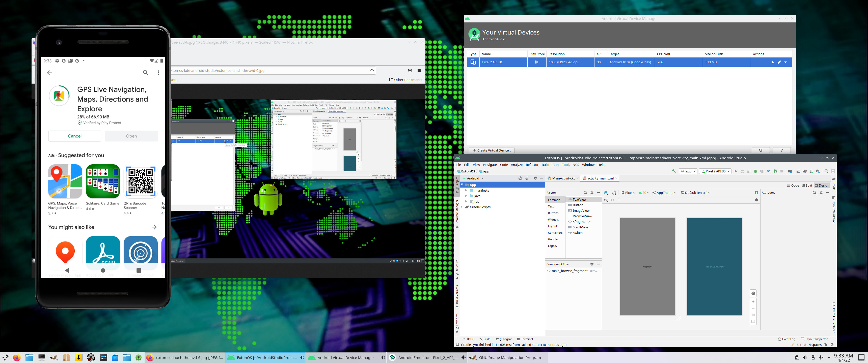
Task: Open AVD Manager icon in Android Studio toolbar
Action: (812, 171)
